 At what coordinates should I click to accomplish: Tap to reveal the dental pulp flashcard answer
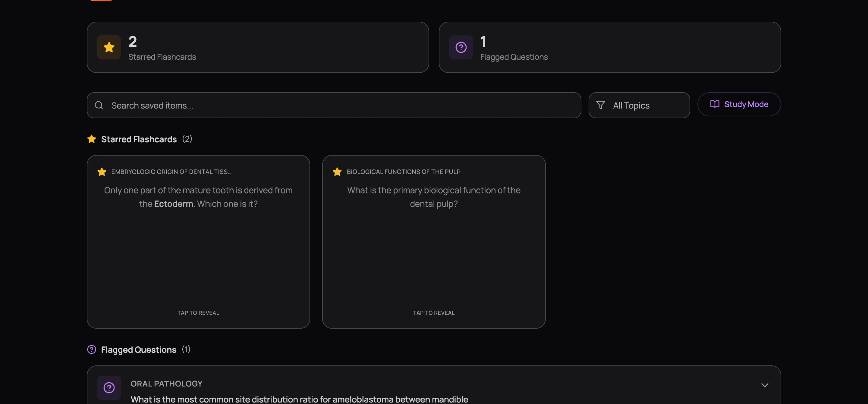(434, 313)
